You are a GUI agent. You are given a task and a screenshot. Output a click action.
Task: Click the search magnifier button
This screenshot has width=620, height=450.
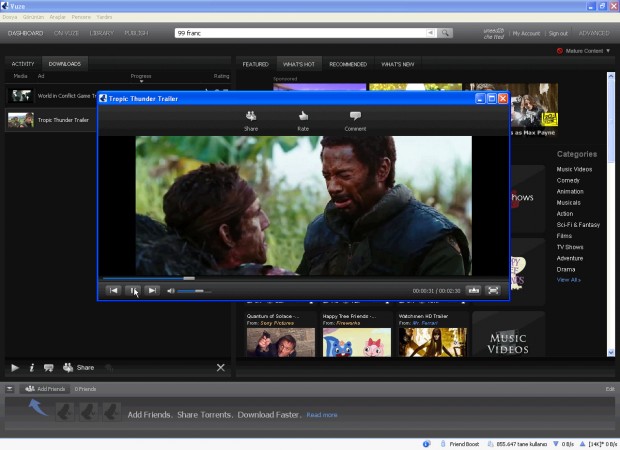[445, 33]
